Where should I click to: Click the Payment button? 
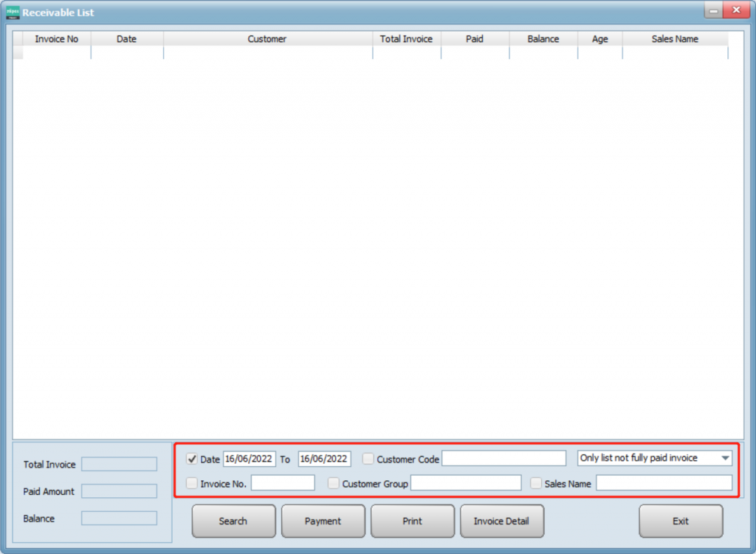[x=323, y=521]
